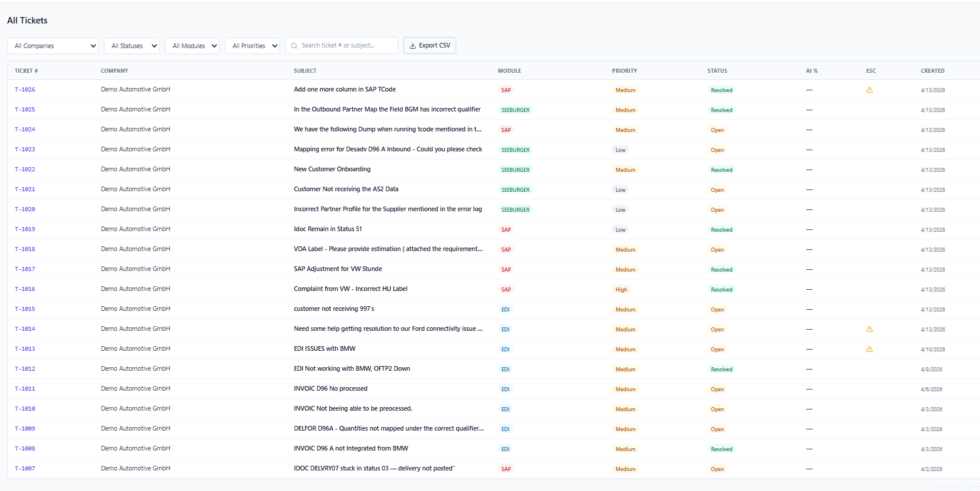Open the All Priorities dropdown
Viewport: 980px width, 491px height.
[x=252, y=46]
